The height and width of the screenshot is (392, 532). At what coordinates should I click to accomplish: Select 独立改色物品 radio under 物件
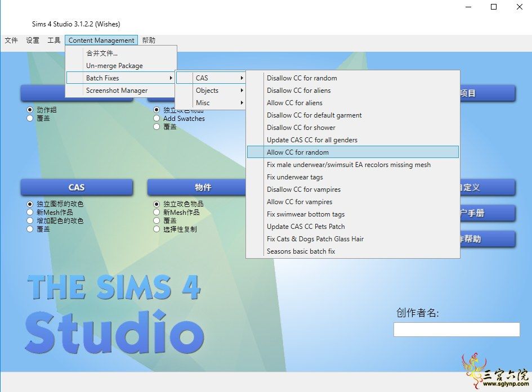pos(157,204)
